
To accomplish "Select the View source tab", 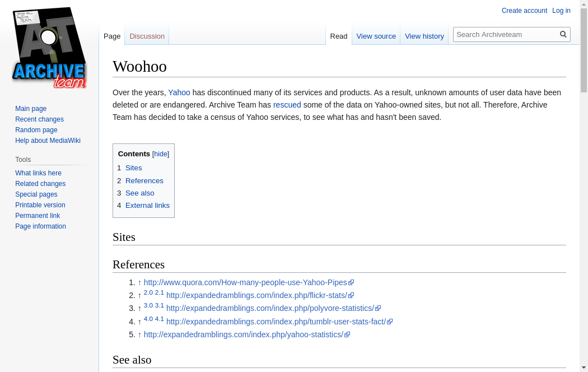I will [x=376, y=36].
